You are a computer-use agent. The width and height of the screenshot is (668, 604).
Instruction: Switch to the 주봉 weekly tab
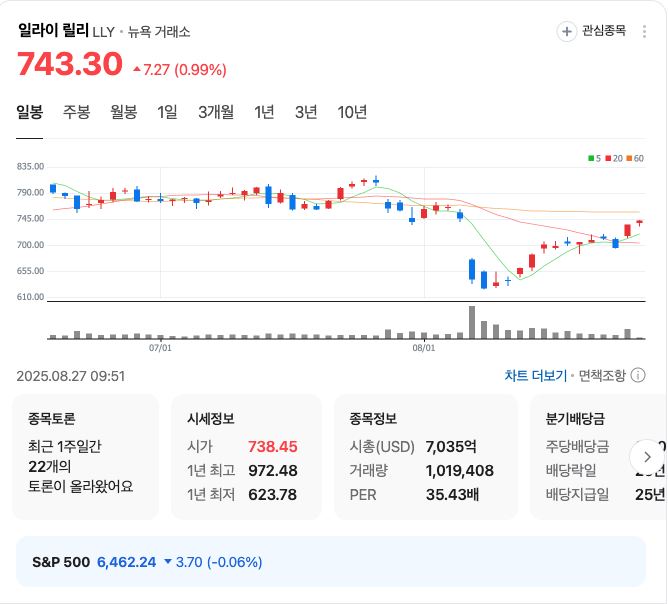pos(77,112)
